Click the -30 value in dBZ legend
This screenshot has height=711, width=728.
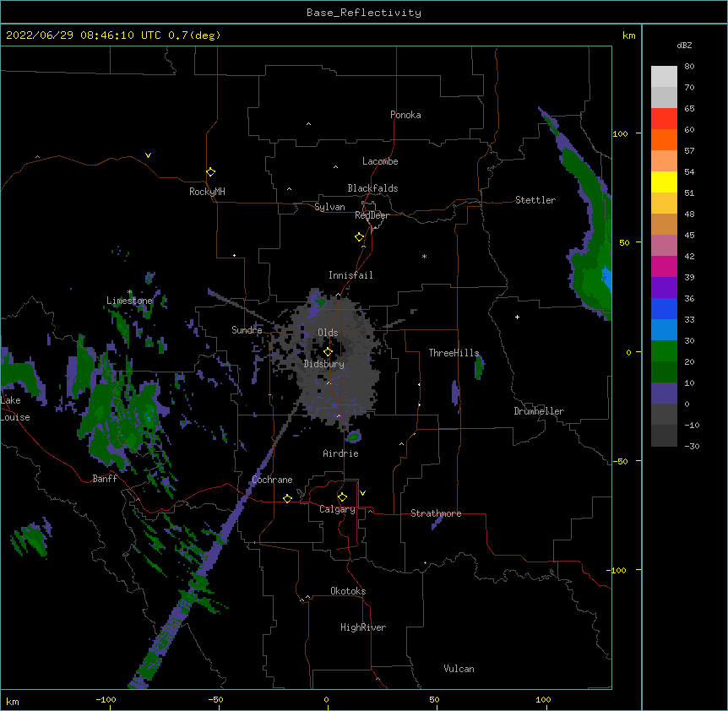pos(692,447)
